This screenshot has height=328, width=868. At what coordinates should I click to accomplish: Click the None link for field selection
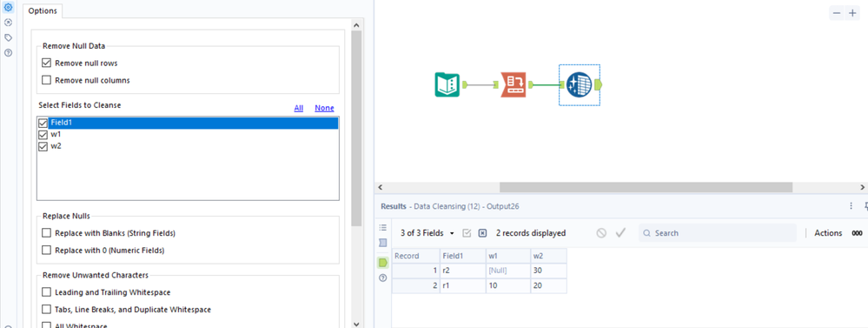324,108
